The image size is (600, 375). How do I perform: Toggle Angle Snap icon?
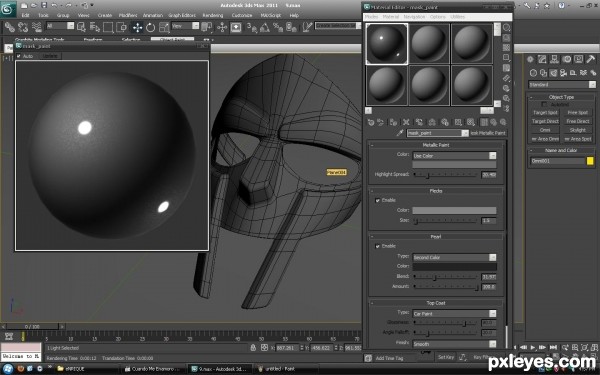(265, 27)
